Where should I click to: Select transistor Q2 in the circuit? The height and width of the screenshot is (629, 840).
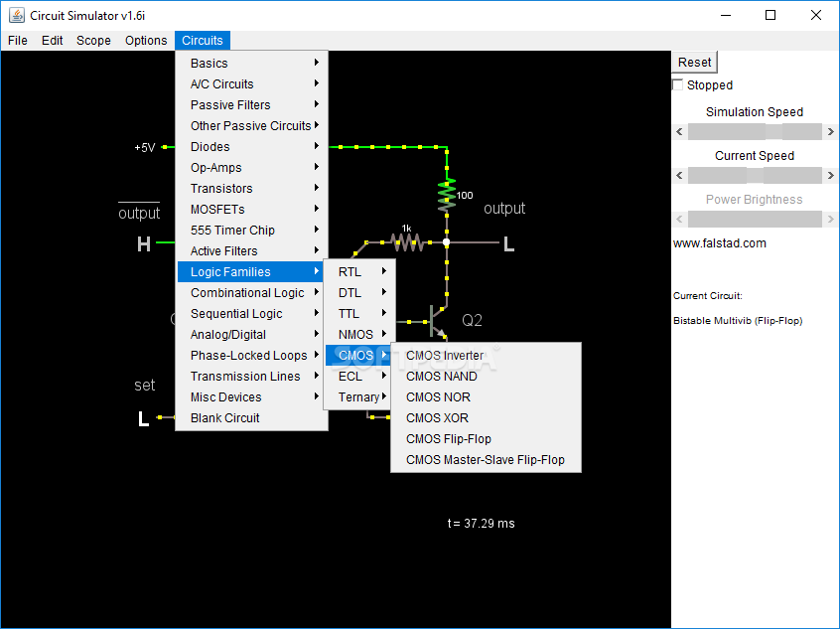coord(437,321)
